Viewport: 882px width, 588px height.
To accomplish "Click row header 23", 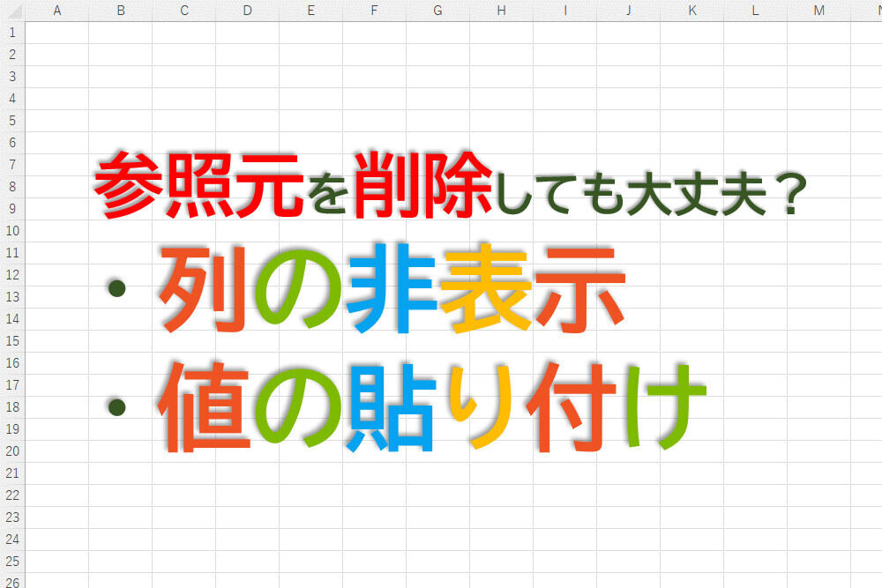I will click(12, 517).
